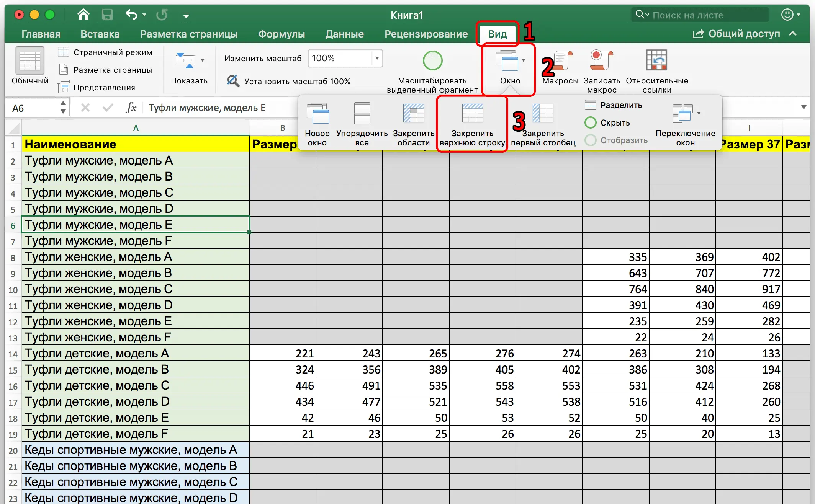Expand the formula bar with arrow

tap(804, 108)
